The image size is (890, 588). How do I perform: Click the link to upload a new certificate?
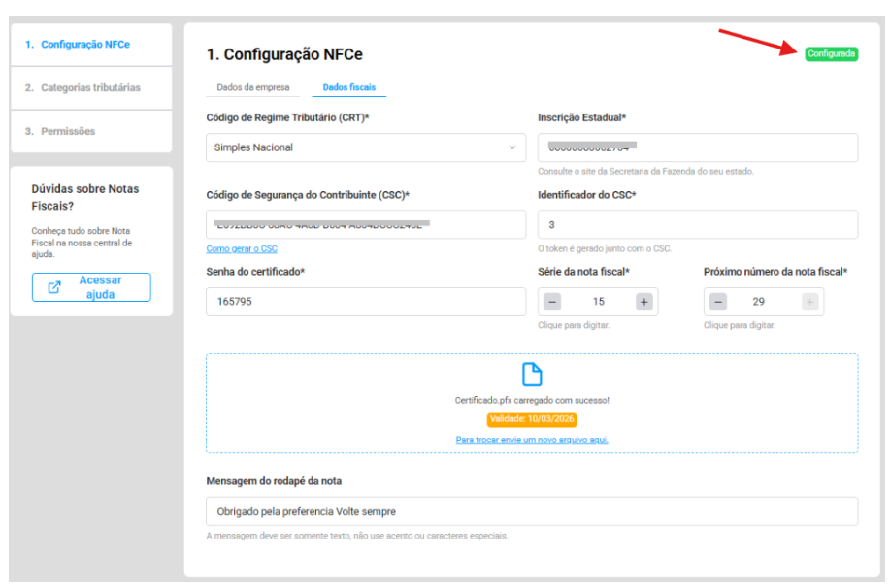tap(532, 440)
